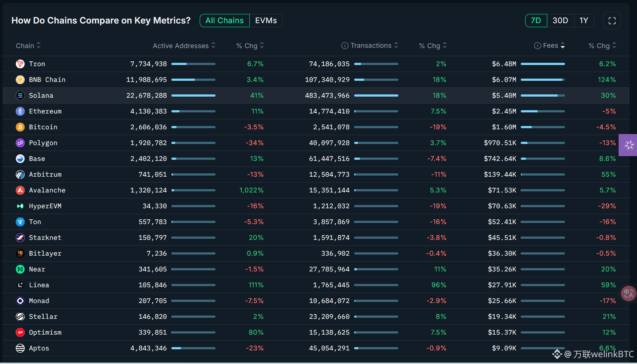Click Ethereum's $2.45M fees value

click(x=504, y=111)
